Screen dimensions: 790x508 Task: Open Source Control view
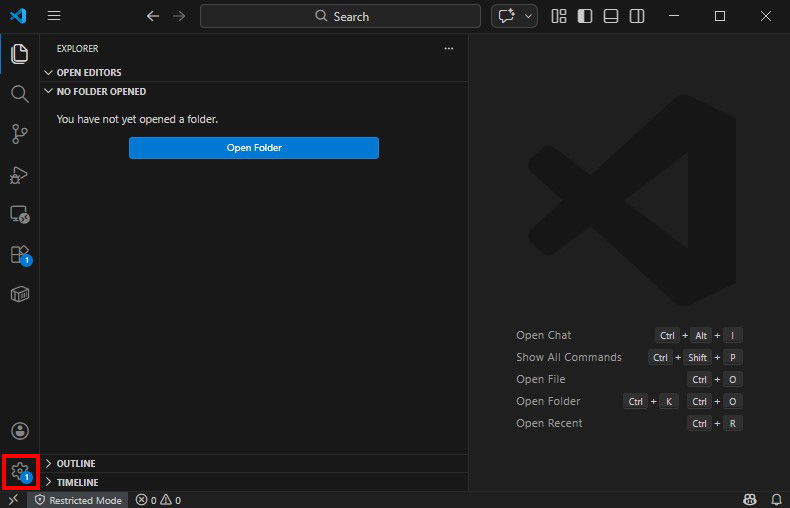pos(20,134)
